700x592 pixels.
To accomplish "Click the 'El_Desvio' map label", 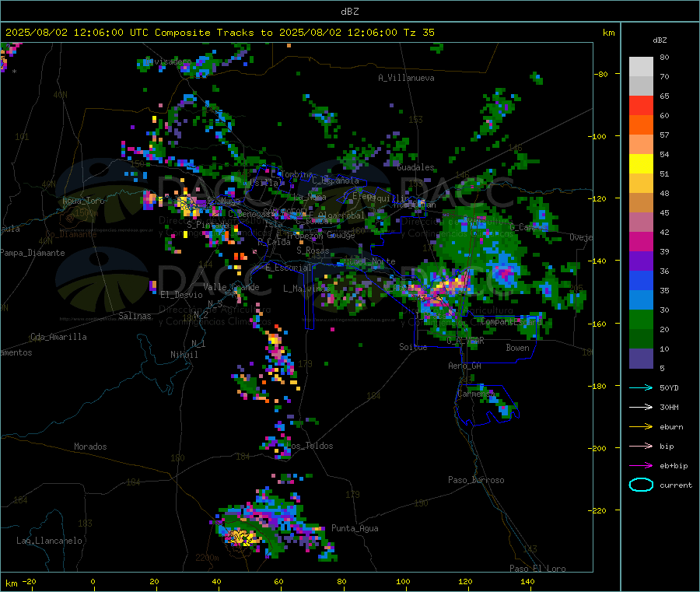I will 181,295.
